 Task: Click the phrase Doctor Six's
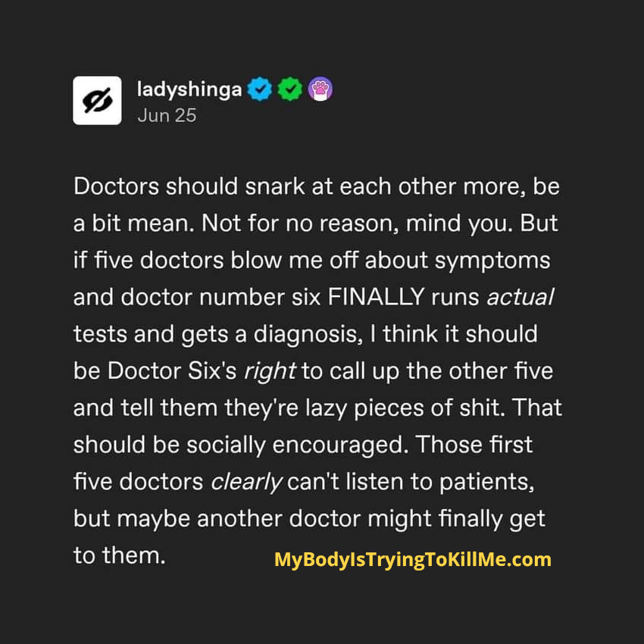(172, 371)
